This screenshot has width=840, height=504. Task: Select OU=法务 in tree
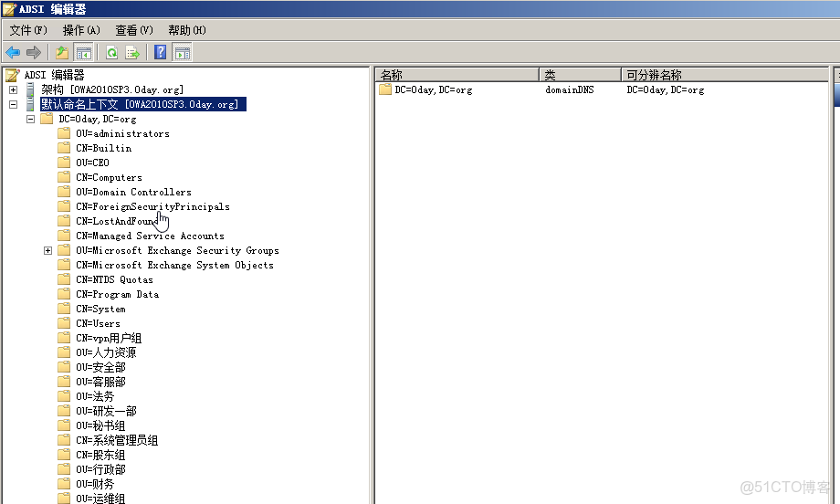coord(95,396)
